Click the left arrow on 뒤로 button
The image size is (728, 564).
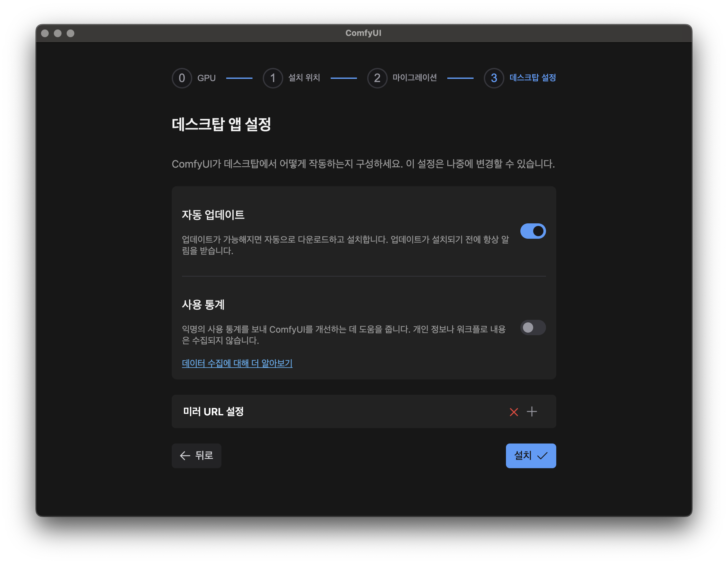pyautogui.click(x=185, y=456)
